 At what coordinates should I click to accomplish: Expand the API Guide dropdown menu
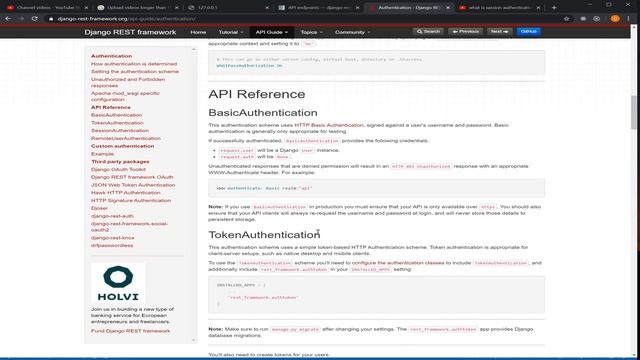point(271,32)
